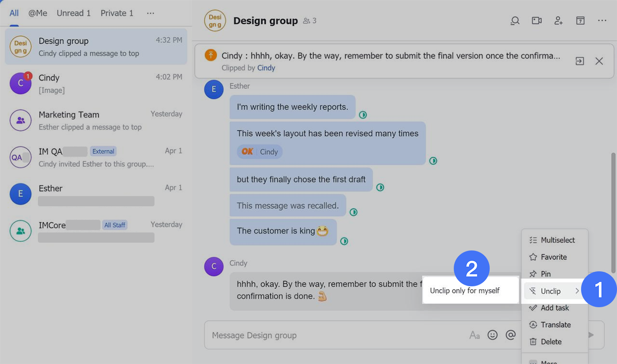Open the chat header ellipsis menu

602,20
